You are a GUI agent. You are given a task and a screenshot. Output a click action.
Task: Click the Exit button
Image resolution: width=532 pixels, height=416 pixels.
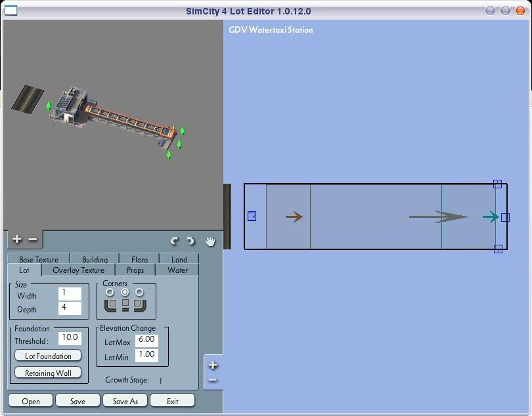(172, 401)
